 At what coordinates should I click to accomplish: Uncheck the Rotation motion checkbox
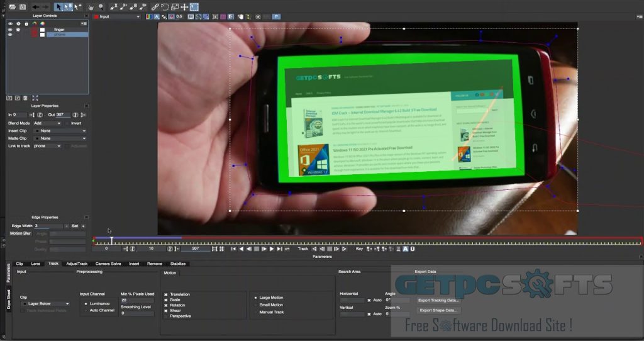[x=166, y=305]
